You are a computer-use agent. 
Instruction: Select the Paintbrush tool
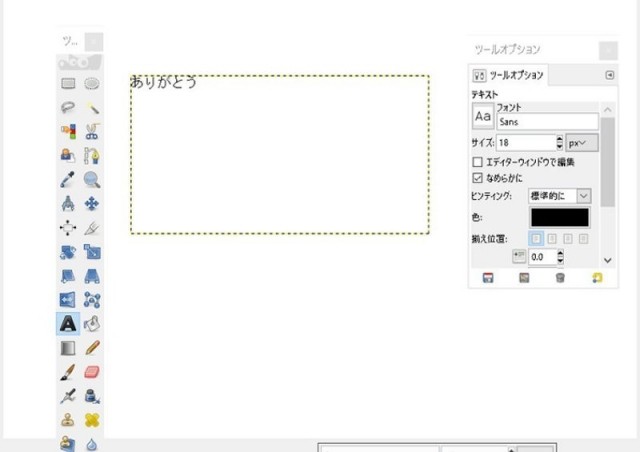(68, 372)
